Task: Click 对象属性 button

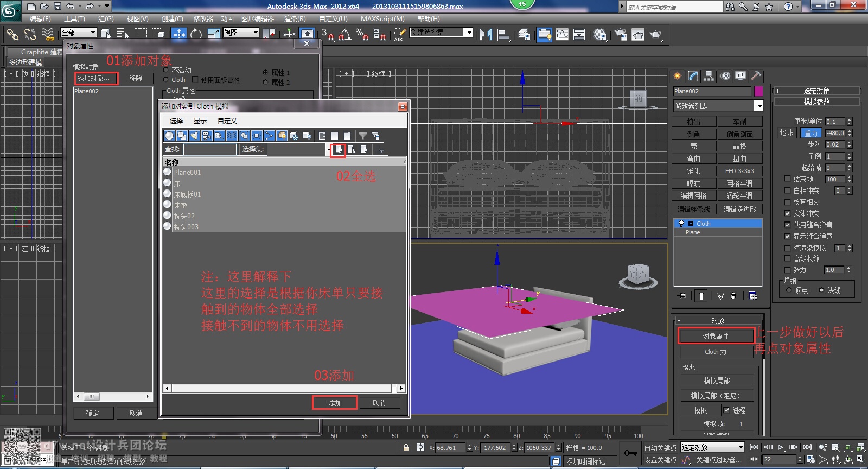Action: [716, 336]
